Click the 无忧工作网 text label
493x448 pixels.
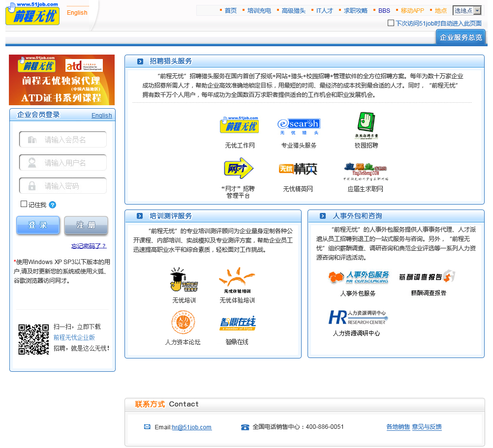click(x=240, y=146)
